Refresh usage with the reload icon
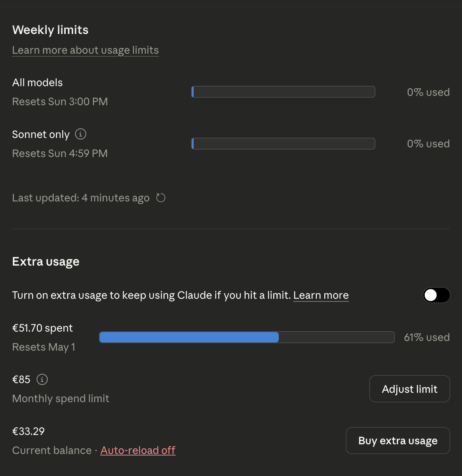This screenshot has height=476, width=462. pyautogui.click(x=161, y=198)
